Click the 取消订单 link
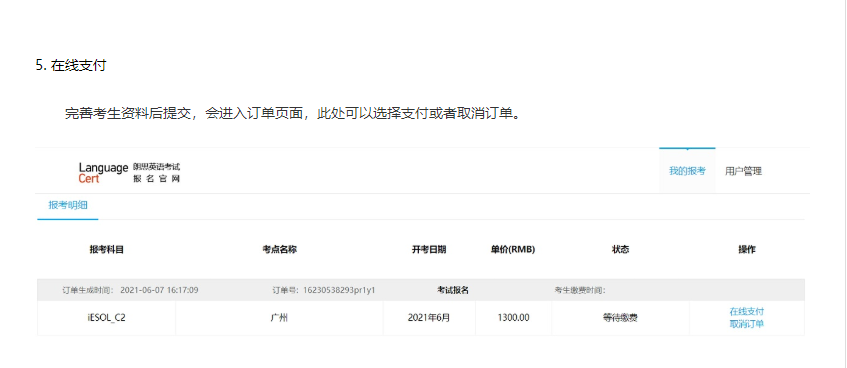847x368 pixels. click(747, 324)
